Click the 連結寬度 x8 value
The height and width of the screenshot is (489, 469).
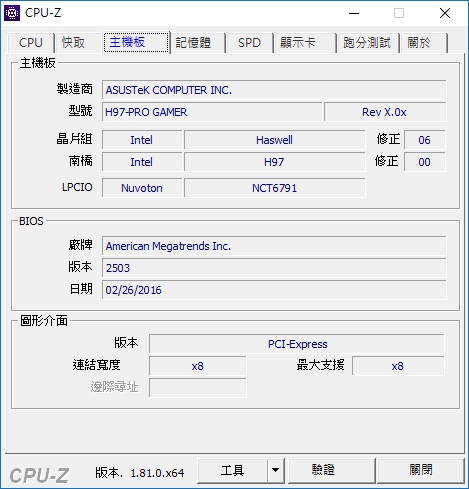198,366
